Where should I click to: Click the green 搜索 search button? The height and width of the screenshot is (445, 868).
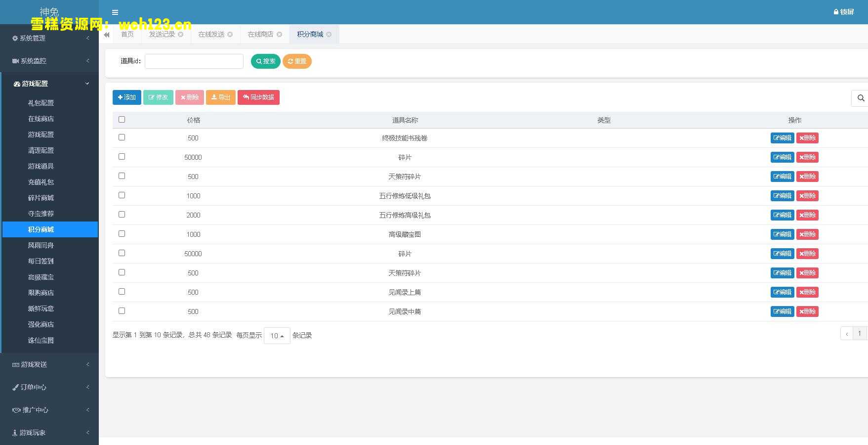click(265, 61)
